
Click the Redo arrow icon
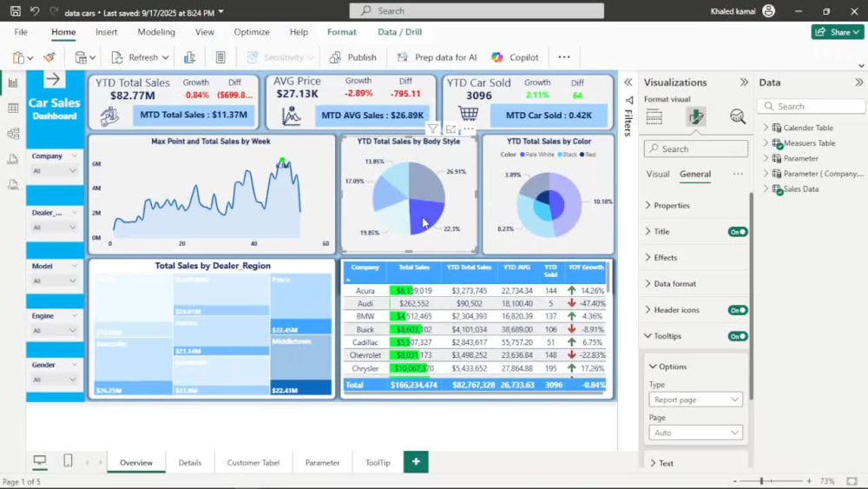point(54,11)
